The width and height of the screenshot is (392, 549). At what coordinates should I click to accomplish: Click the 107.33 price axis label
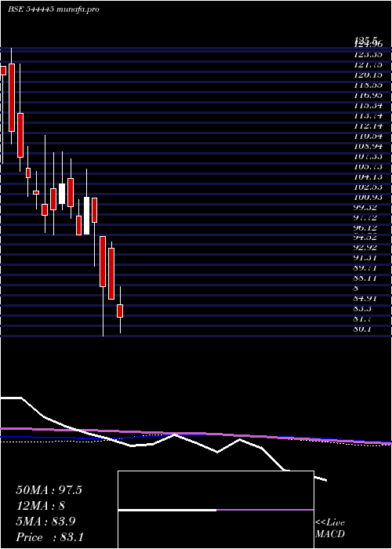tap(368, 156)
